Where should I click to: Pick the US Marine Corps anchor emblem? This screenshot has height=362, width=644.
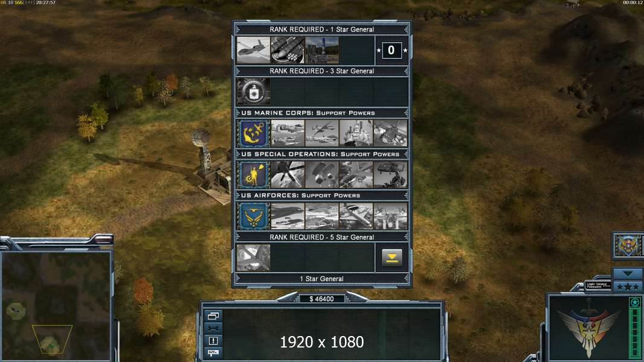click(x=253, y=133)
